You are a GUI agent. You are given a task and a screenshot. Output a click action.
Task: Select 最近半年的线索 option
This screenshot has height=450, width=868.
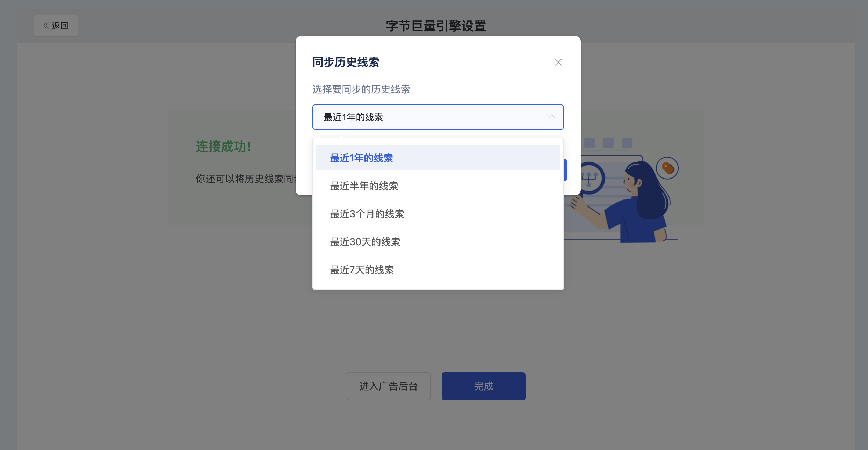(x=438, y=186)
